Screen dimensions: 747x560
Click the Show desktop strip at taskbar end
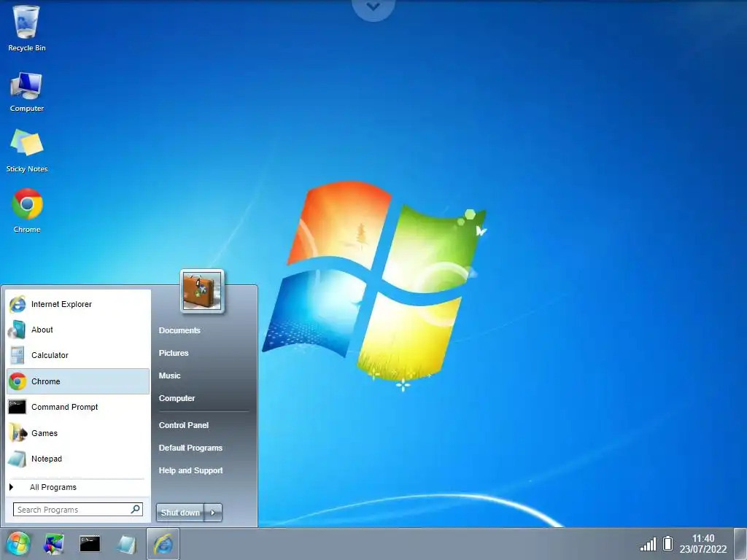pos(740,544)
